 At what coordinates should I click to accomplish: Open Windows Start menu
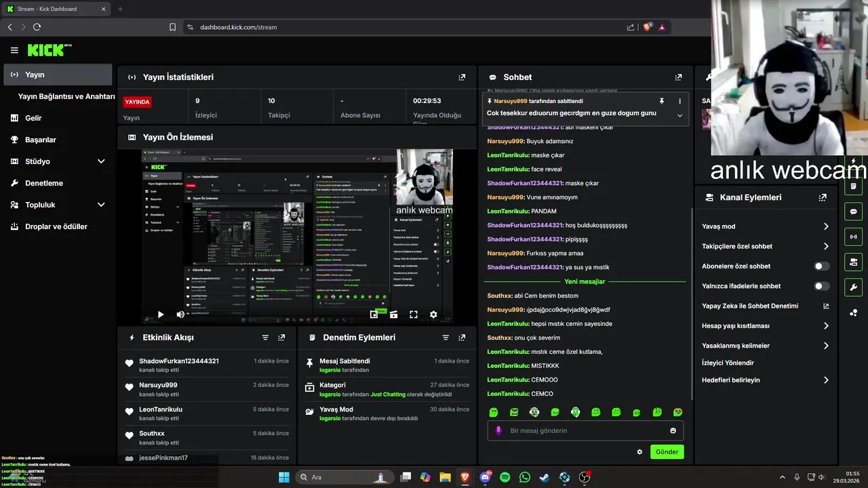284,477
